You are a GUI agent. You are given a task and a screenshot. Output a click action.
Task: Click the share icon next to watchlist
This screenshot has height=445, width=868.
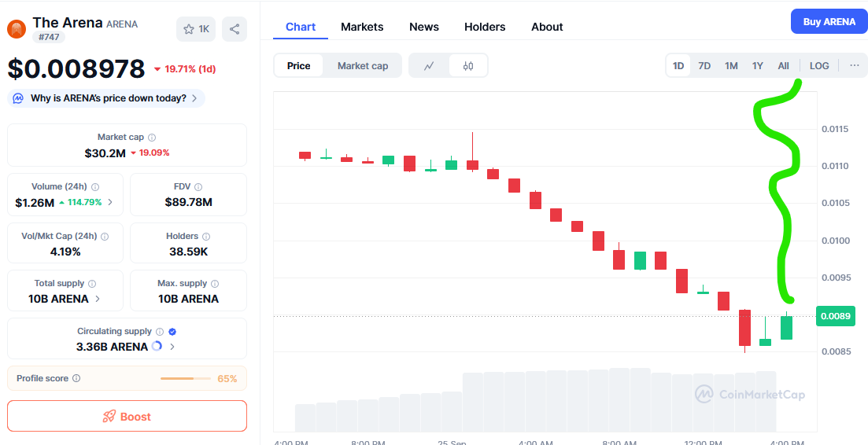click(x=234, y=29)
